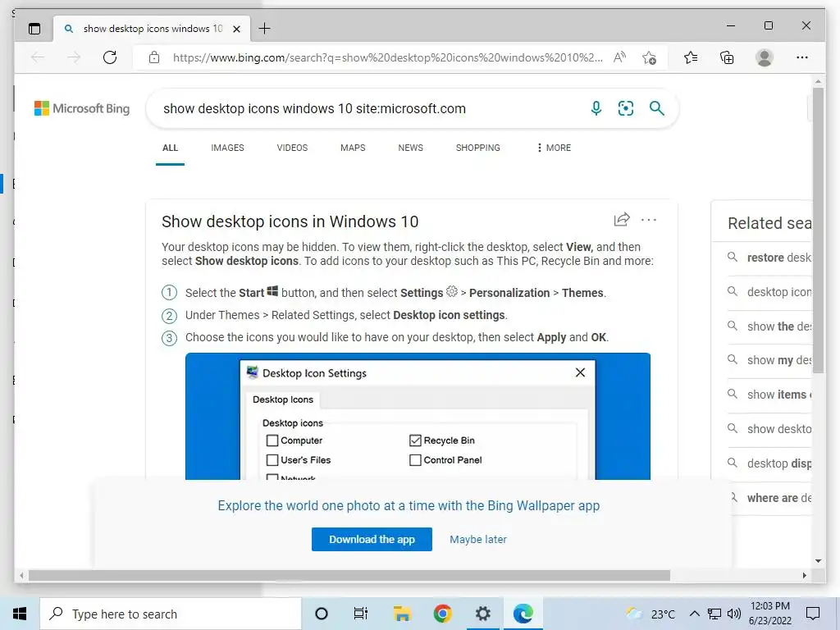840x630 pixels.
Task: Select 'desktop disp' related search
Action: pyautogui.click(x=769, y=463)
